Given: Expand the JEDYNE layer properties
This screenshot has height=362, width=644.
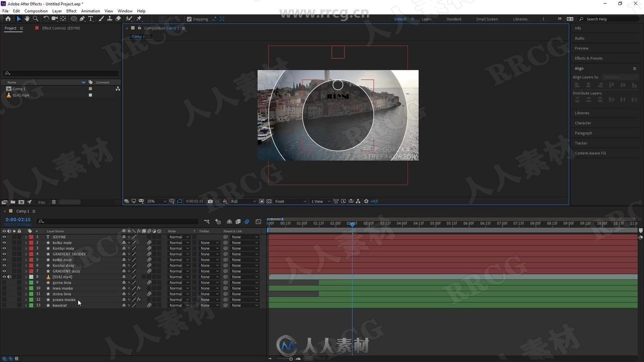Looking at the screenshot, I should (x=26, y=237).
